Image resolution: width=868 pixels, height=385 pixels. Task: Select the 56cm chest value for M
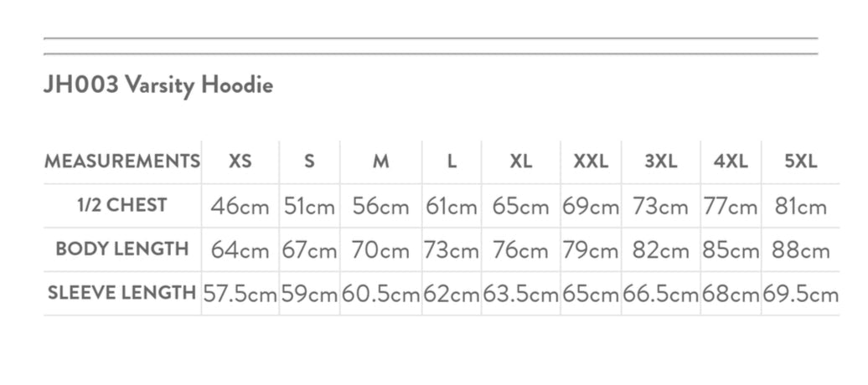pos(381,206)
